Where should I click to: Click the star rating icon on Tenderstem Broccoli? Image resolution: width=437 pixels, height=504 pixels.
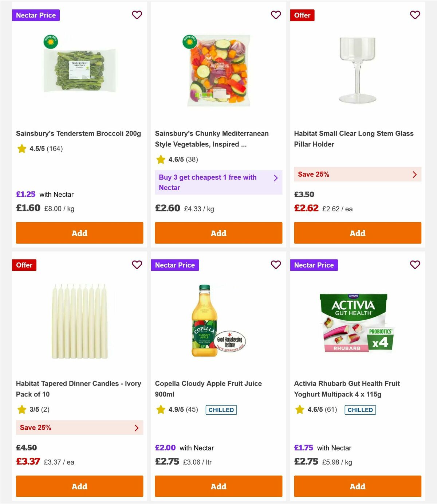(x=21, y=149)
